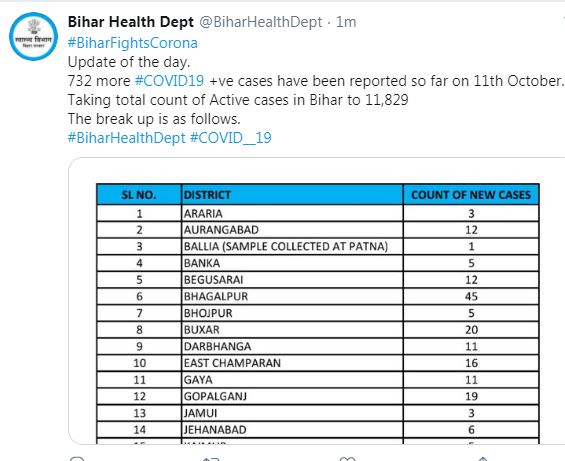Screen dimensions: 565x461
Task: Open the #BiharHealthDept hashtag
Action: tap(126, 138)
